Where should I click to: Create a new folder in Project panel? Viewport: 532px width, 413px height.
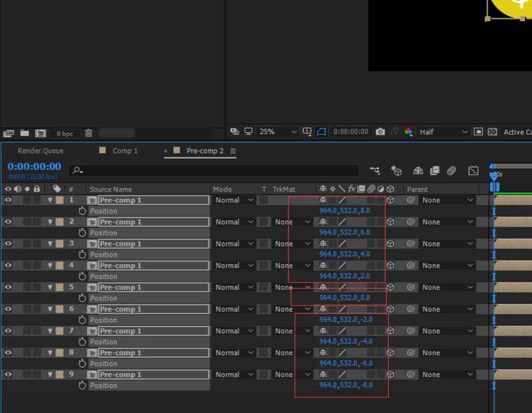click(25, 133)
